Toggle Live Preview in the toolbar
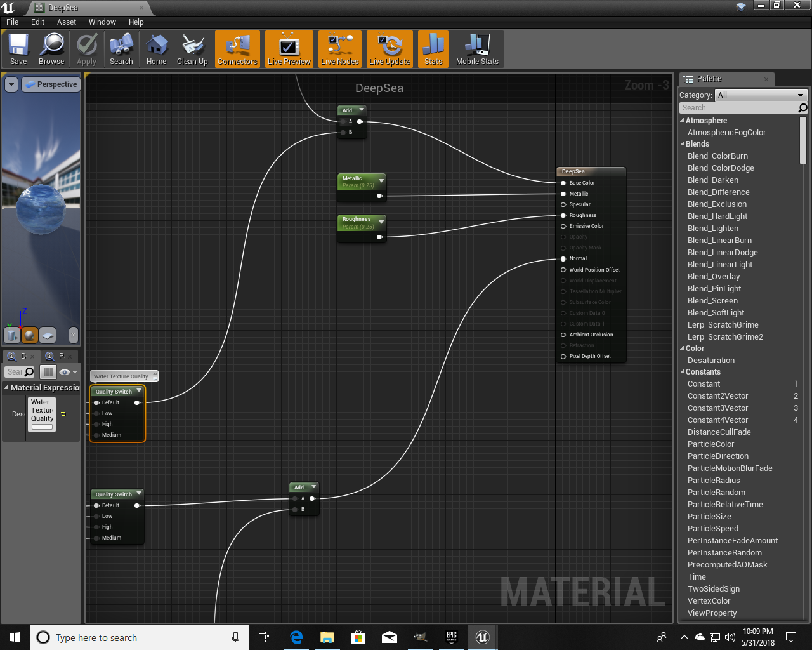Viewport: 812px width, 650px height. pos(289,49)
